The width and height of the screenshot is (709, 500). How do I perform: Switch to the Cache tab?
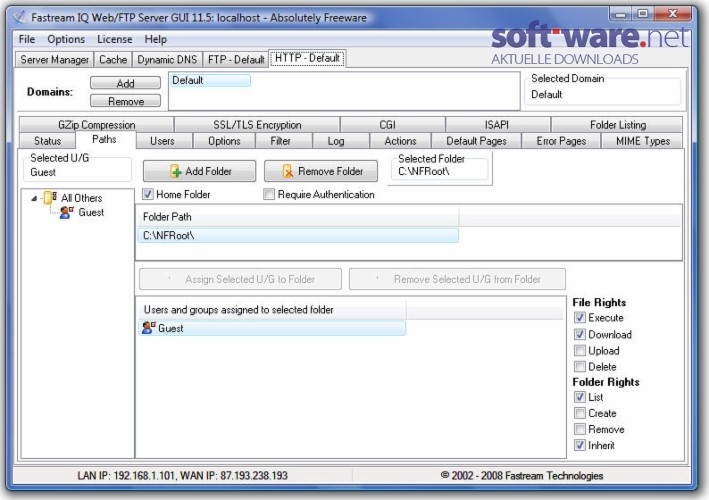pos(113,60)
